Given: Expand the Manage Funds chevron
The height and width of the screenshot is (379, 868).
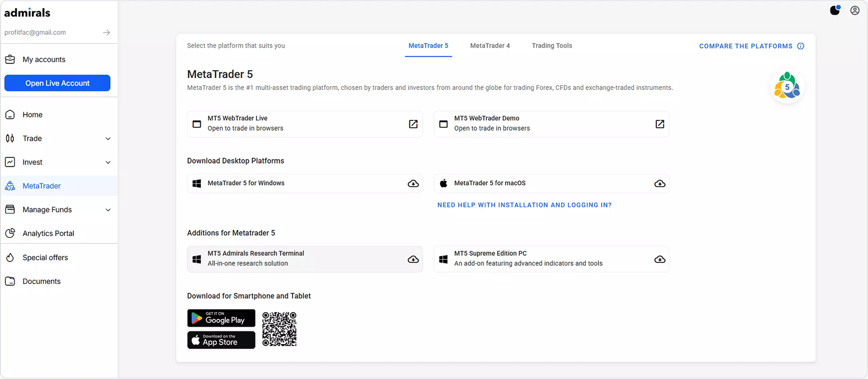Looking at the screenshot, I should [108, 210].
